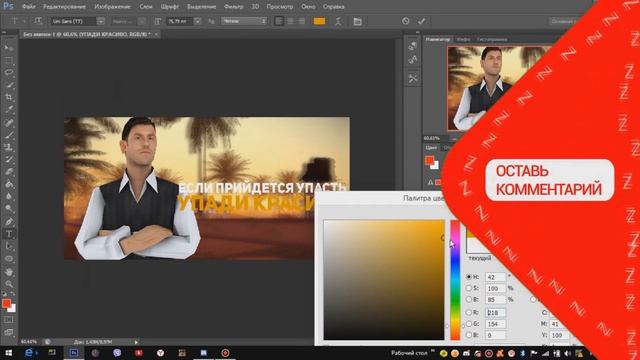
Task: Click the Photoshop taskbar icon
Action: tap(74, 353)
